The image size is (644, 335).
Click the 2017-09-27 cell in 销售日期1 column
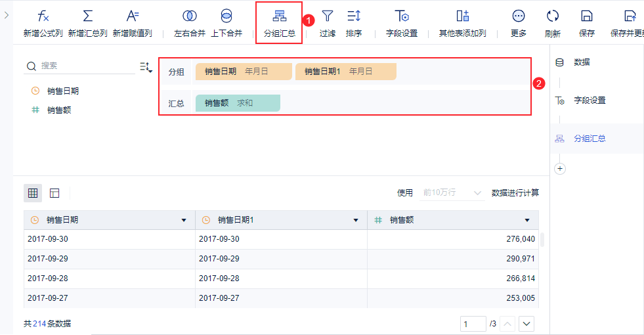coord(281,298)
